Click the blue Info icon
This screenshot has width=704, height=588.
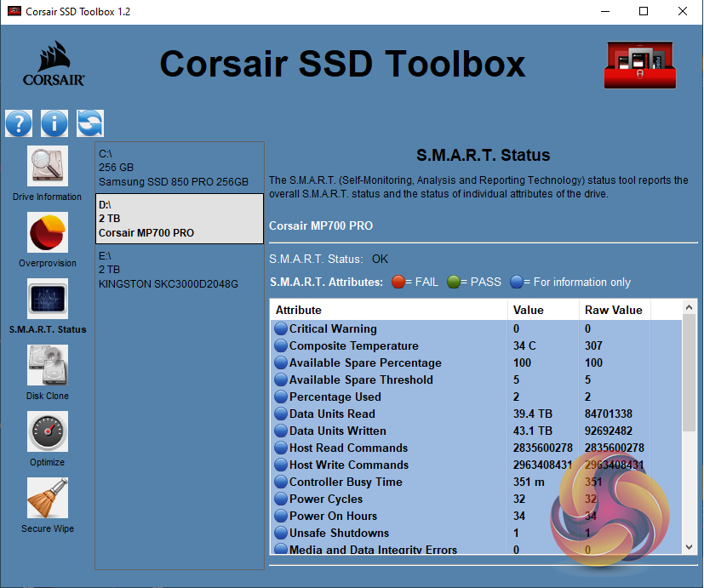pos(54,123)
